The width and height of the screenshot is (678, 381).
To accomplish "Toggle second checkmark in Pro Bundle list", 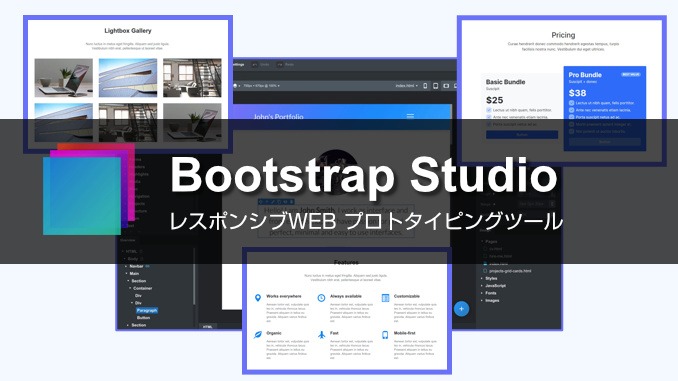I will [x=572, y=110].
